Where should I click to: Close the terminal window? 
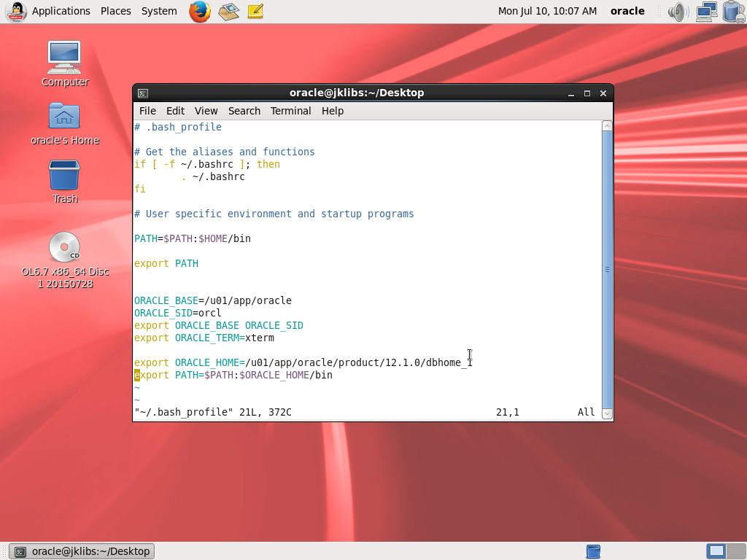603,93
